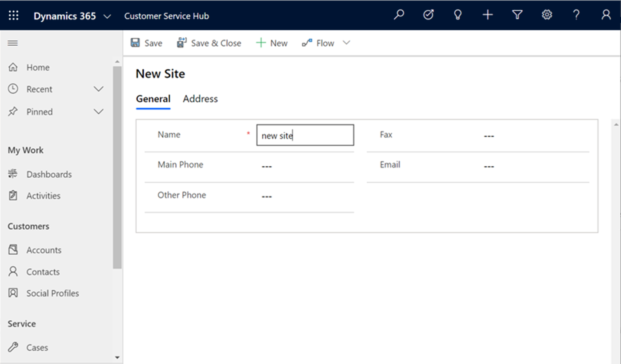This screenshot has height=364, width=621.
Task: Click inside the Name input field
Action: [x=304, y=135]
